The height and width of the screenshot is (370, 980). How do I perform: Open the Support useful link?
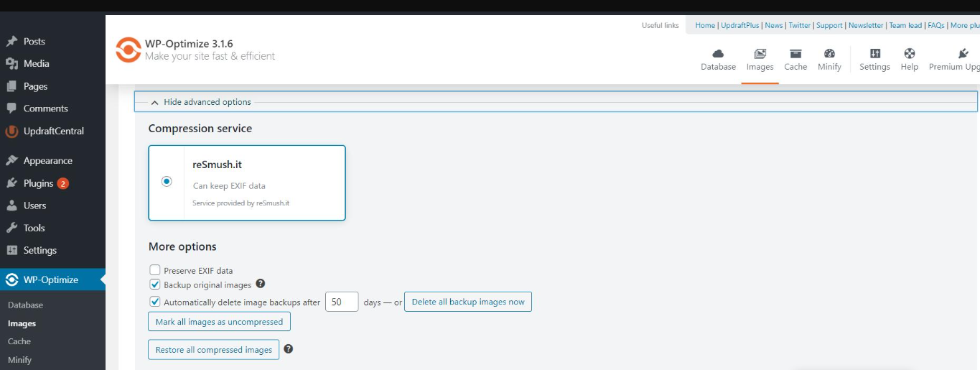pos(829,25)
